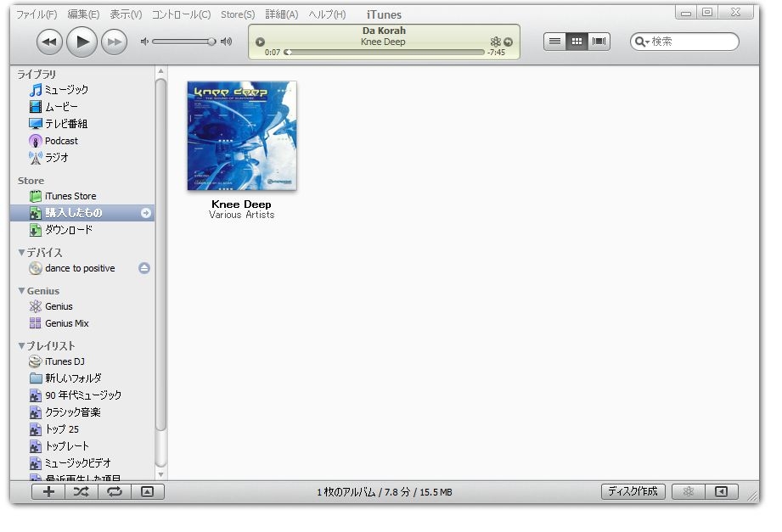Click the ディスク作成 button
The height and width of the screenshot is (532, 782).
pos(633,491)
